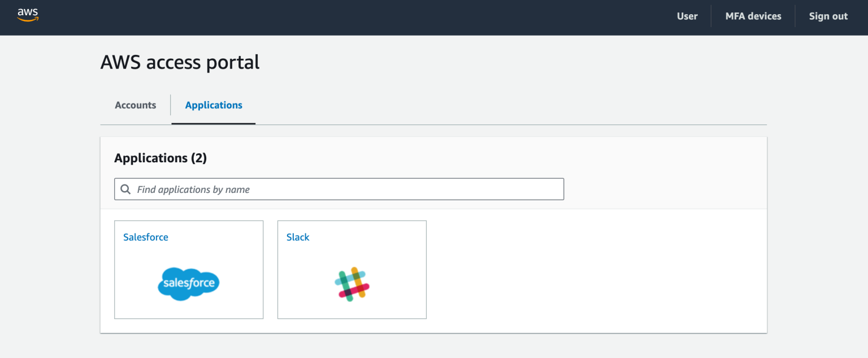Click the blue cloud in the Salesforce logo
This screenshot has height=358, width=868.
tap(188, 284)
